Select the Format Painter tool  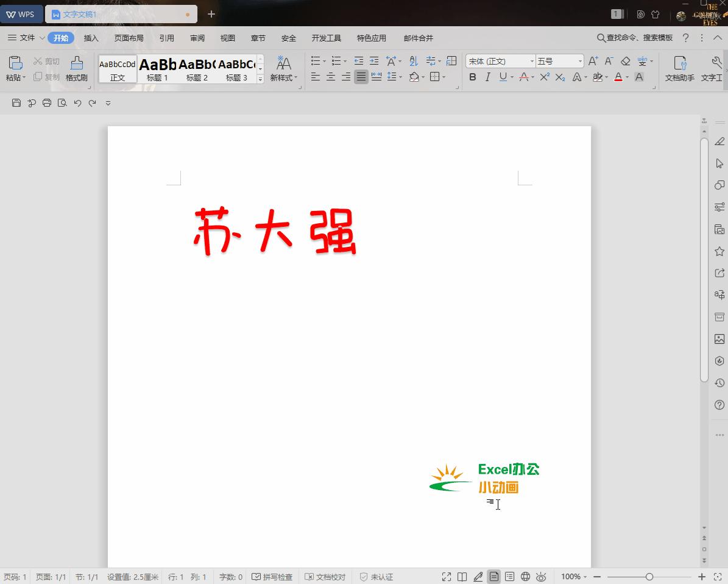click(76, 68)
